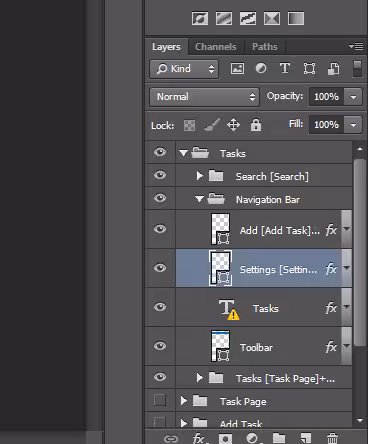Screen dimensions: 368x444
Task: Lock layer position
Action: [233, 125]
